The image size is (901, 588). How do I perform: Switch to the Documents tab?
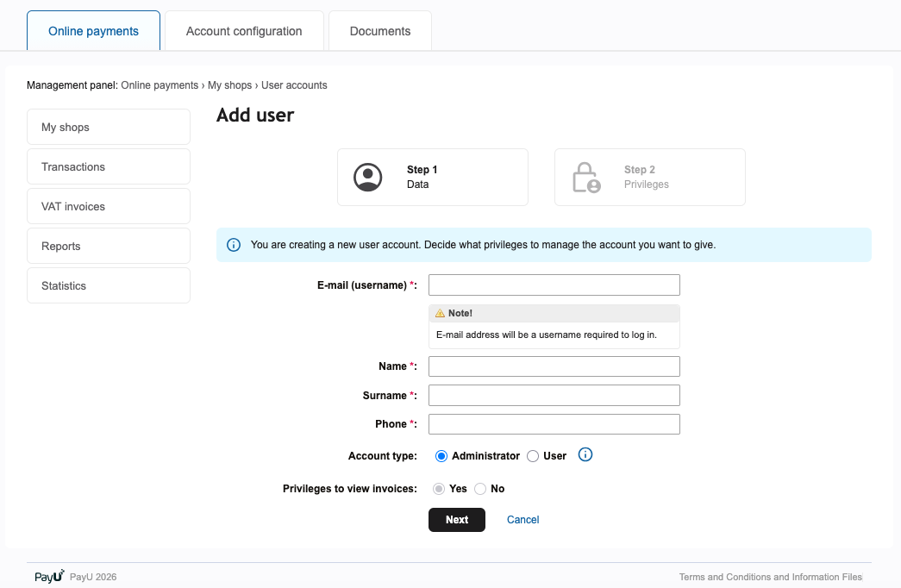[x=379, y=30]
